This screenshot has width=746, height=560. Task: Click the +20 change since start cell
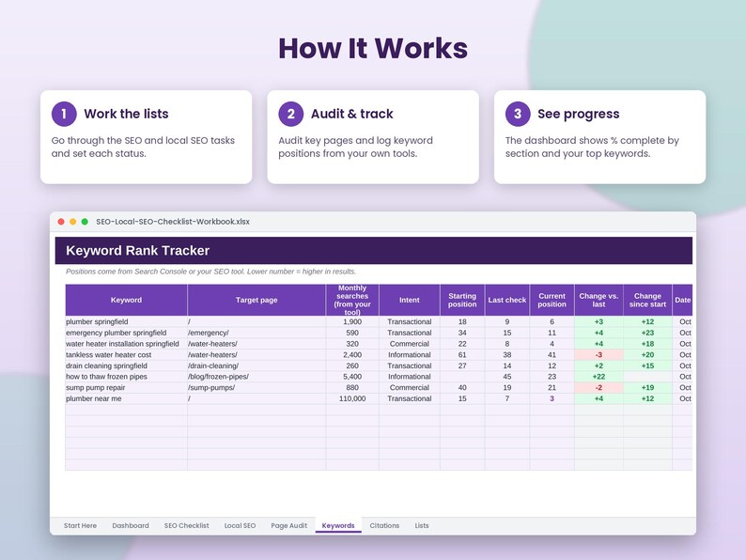point(647,355)
